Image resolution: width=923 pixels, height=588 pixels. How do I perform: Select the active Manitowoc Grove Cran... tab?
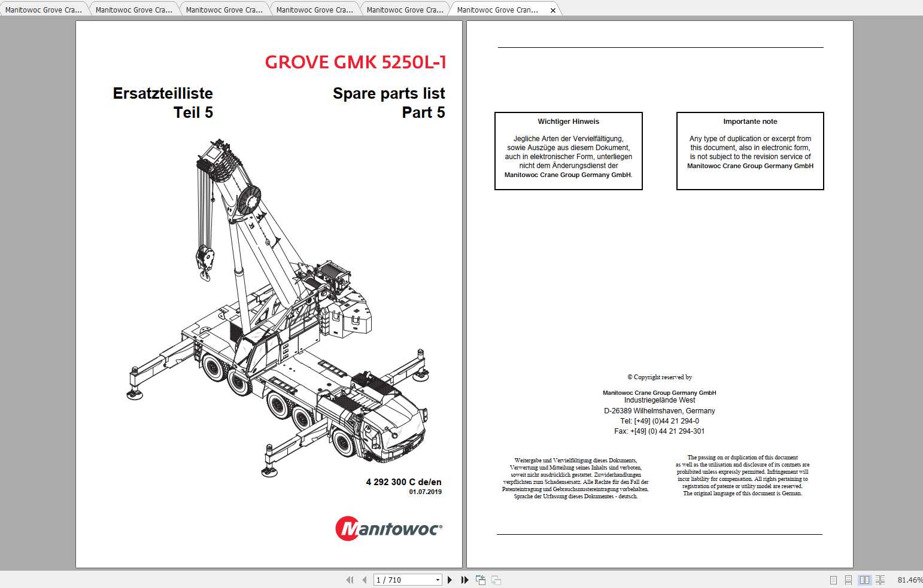point(497,10)
